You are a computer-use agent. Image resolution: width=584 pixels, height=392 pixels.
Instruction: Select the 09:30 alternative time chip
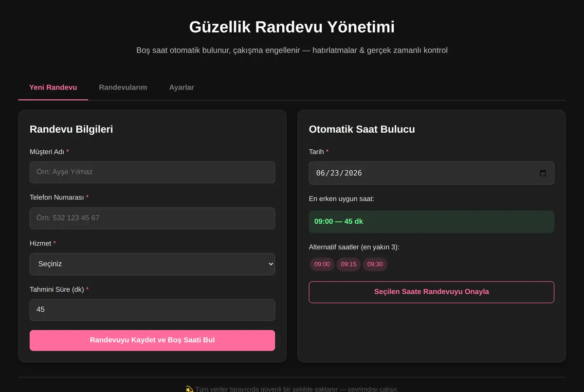pyautogui.click(x=375, y=265)
